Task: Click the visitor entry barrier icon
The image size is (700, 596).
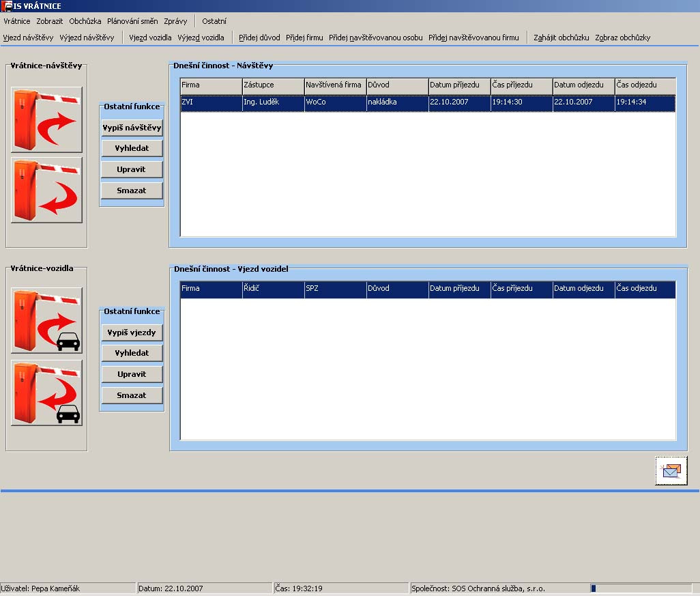Action: 46,119
